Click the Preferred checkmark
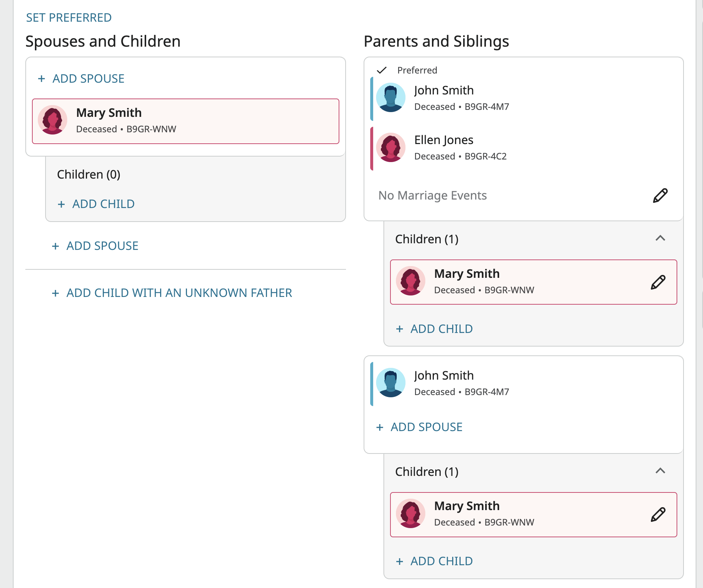 [x=382, y=70]
